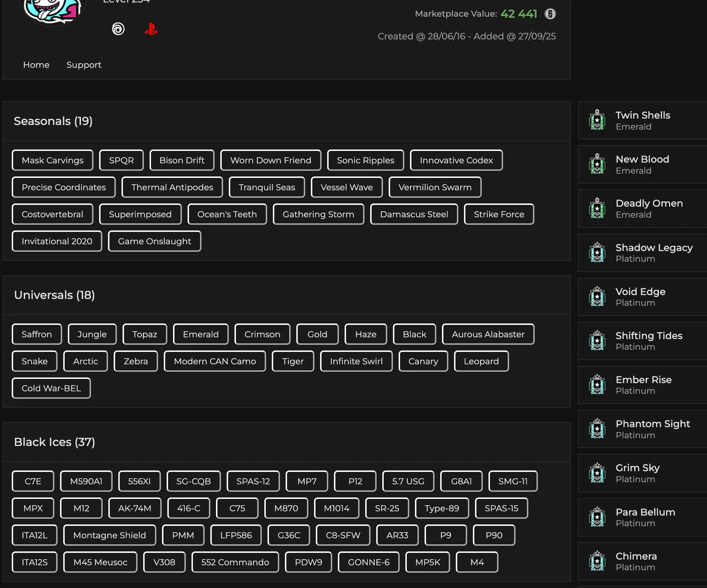Click the 552 Commando black ice tag

coord(235,562)
